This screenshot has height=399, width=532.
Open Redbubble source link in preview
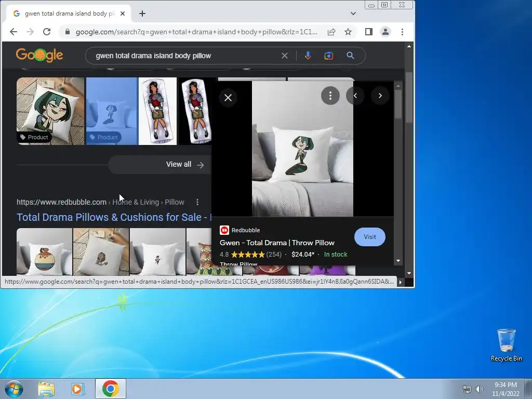pos(240,230)
